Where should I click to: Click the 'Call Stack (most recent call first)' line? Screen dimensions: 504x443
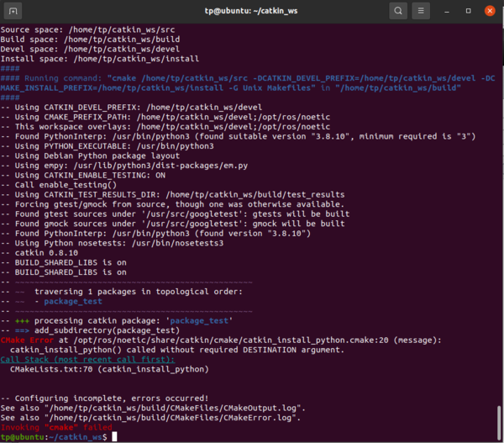(94, 358)
